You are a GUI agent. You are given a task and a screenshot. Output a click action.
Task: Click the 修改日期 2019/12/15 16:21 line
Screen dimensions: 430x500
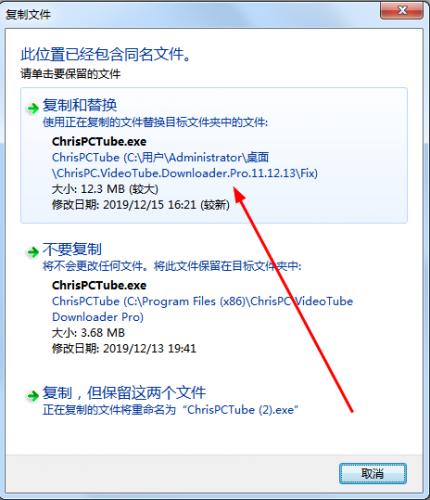141,205
